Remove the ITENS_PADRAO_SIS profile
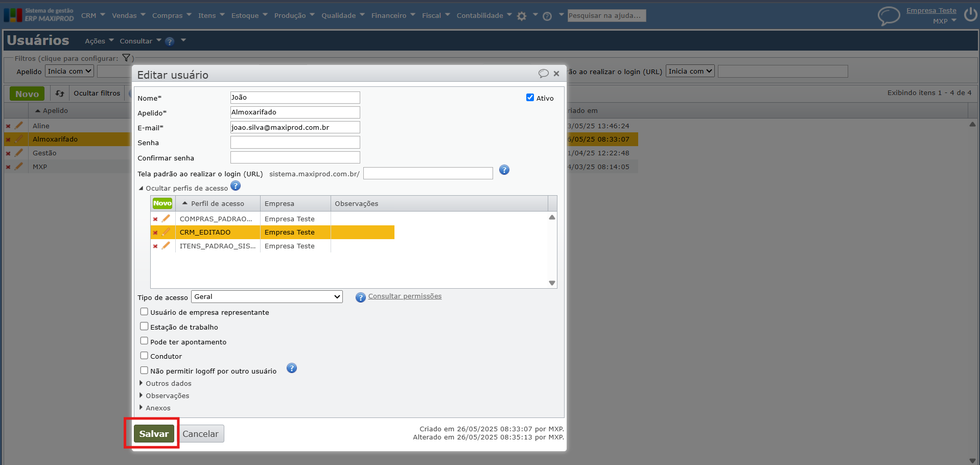Screen dimensions: 980x465 [x=155, y=246]
